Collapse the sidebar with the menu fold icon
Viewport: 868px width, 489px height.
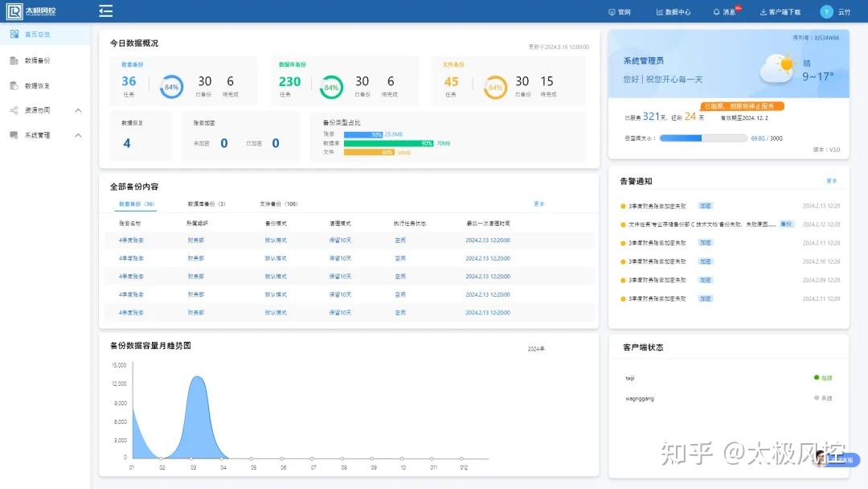tap(106, 11)
